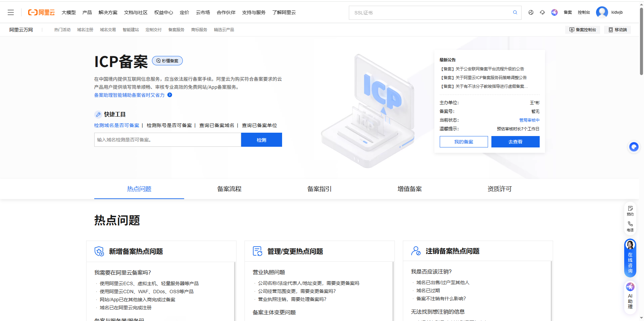Switch to 备案流程 tab

click(229, 189)
